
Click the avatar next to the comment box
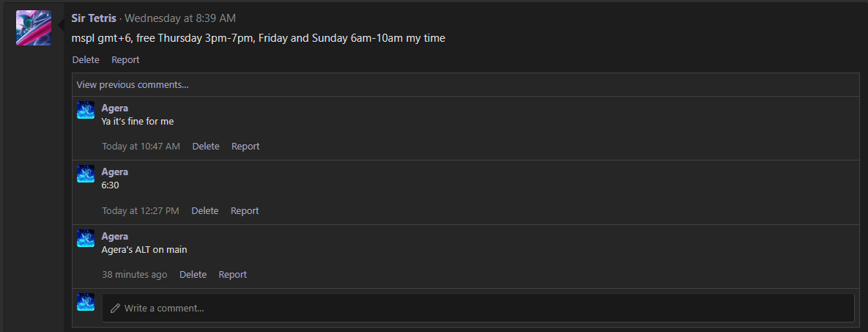click(x=86, y=302)
